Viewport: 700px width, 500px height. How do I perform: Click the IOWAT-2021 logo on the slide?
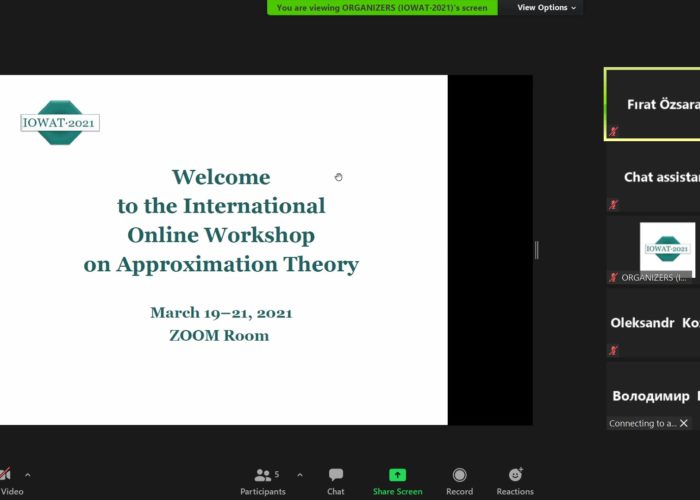pos(60,123)
